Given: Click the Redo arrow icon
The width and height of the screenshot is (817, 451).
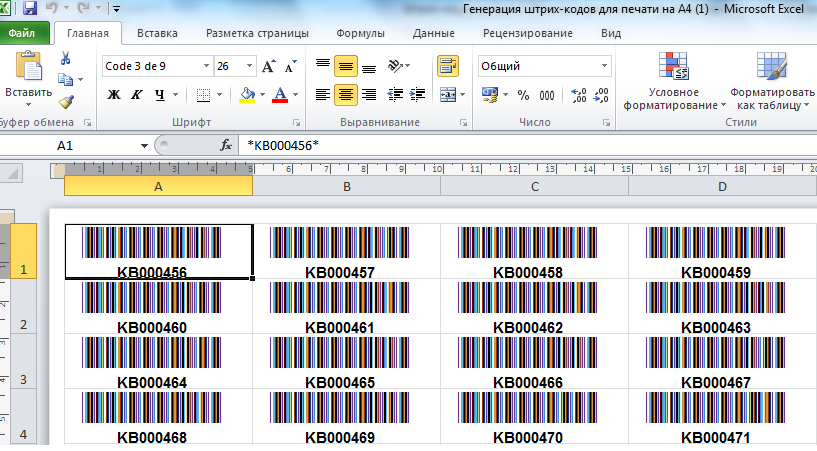Looking at the screenshot, I should pyautogui.click(x=83, y=7).
